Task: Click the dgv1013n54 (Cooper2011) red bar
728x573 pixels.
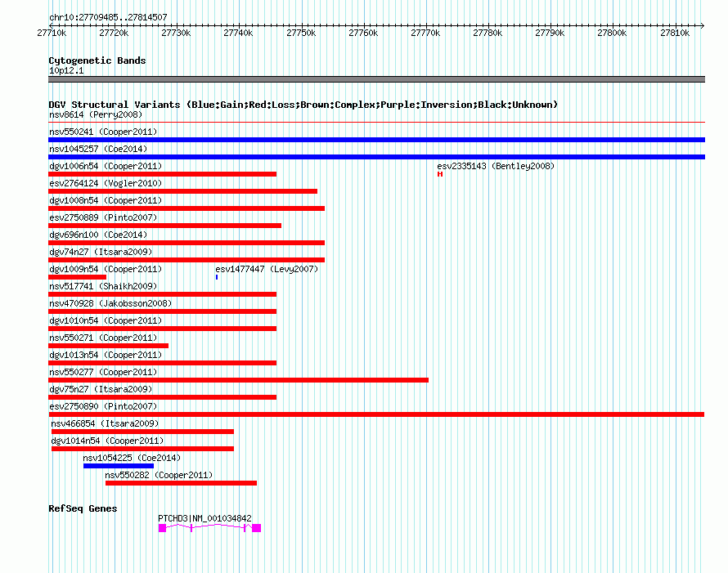Action: pos(163,363)
